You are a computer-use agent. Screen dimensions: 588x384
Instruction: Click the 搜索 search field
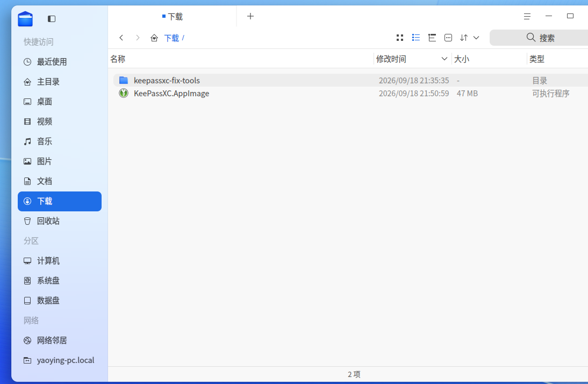[539, 38]
